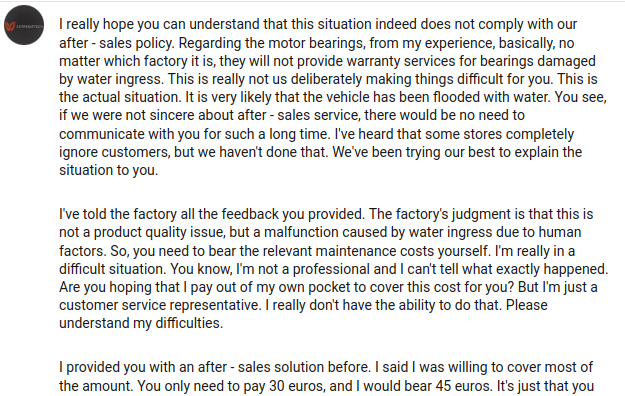Click the phrase 'after - sales policy'
625x396 pixels.
(116, 43)
